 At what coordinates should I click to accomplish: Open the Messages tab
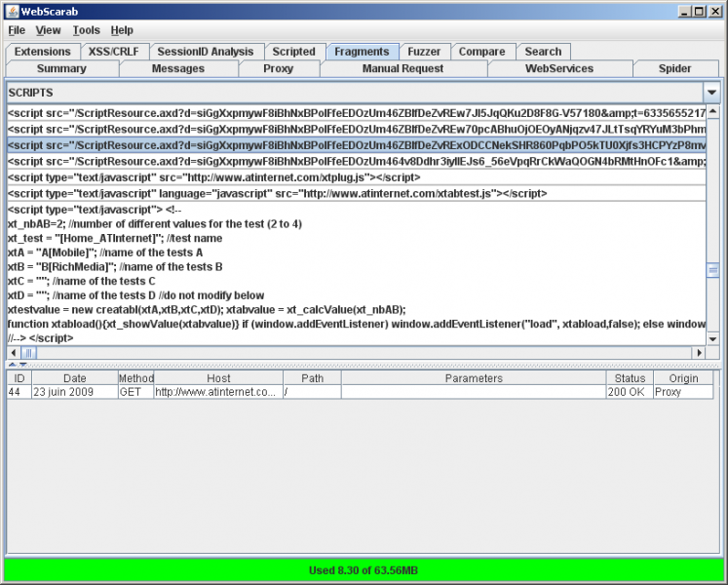(178, 69)
